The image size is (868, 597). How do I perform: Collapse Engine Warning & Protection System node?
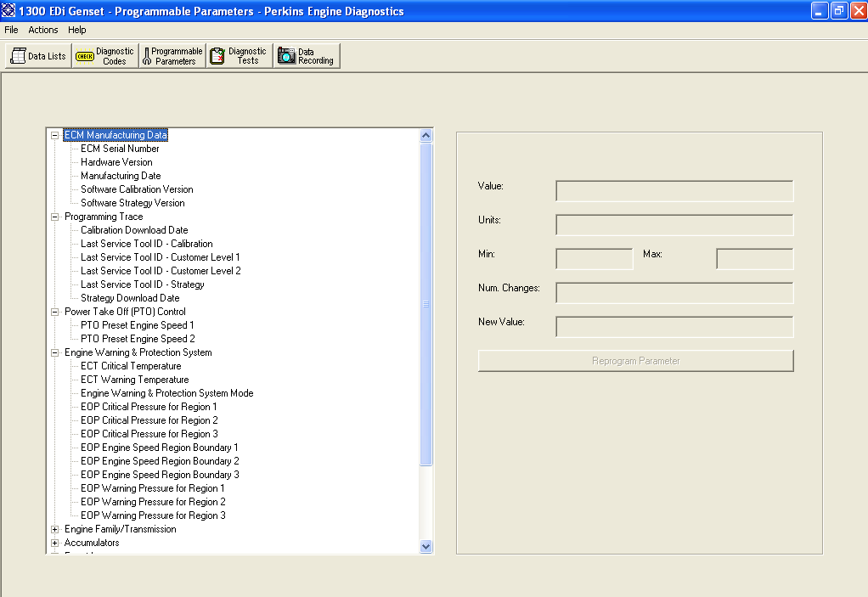pos(55,353)
